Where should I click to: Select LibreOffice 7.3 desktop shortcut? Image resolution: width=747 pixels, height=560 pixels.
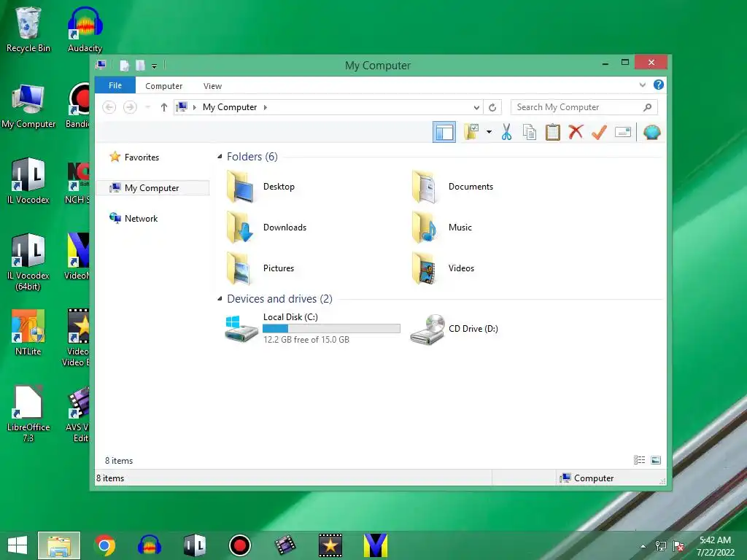(28, 414)
